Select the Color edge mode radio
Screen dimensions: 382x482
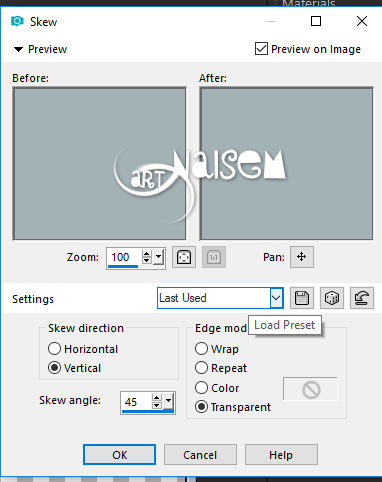[201, 388]
